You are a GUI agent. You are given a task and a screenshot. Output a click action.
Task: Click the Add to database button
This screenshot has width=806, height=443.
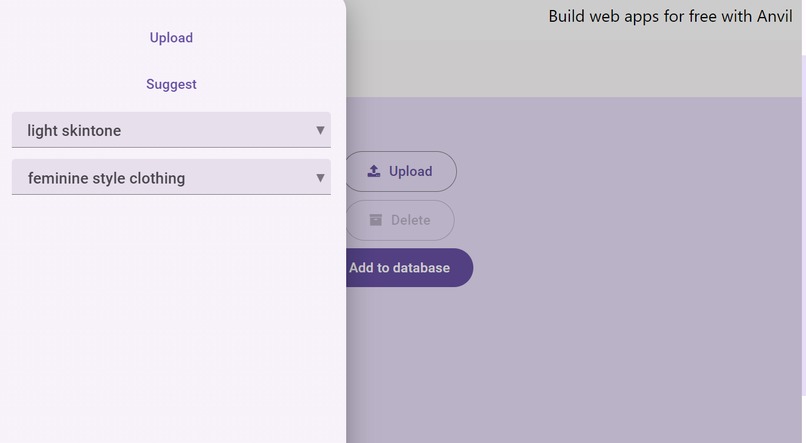tap(409, 268)
